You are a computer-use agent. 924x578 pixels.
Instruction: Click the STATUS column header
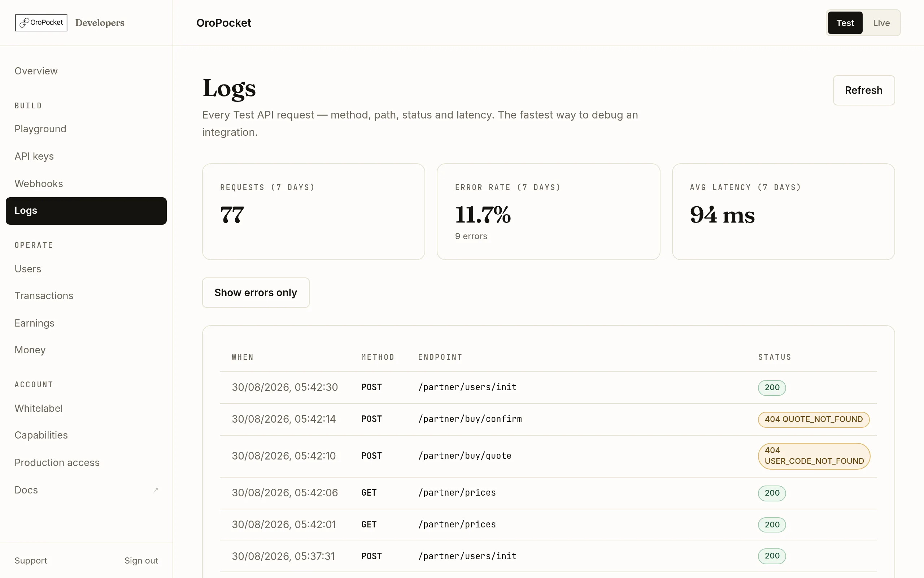click(775, 357)
